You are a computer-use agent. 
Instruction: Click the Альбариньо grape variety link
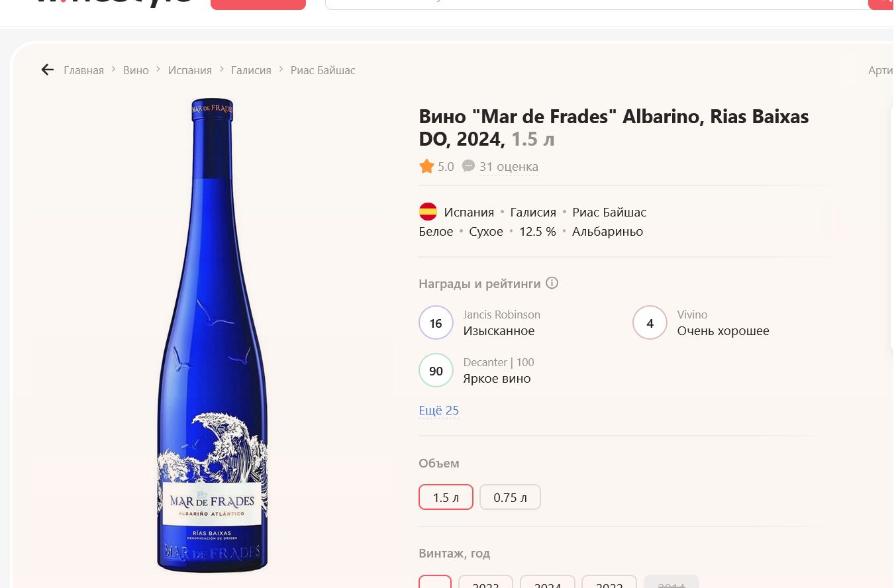[x=607, y=232]
